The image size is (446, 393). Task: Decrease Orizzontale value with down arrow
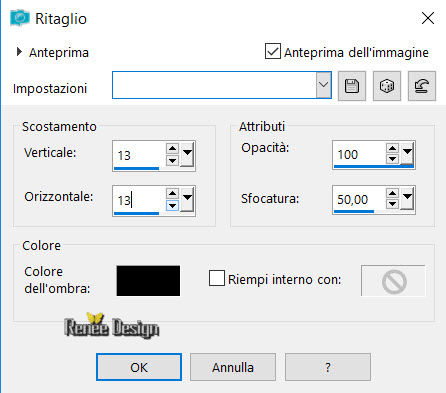click(172, 206)
